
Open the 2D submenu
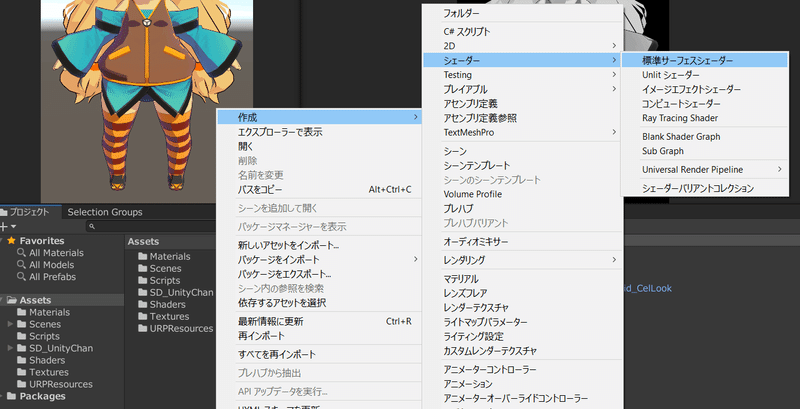click(522, 46)
